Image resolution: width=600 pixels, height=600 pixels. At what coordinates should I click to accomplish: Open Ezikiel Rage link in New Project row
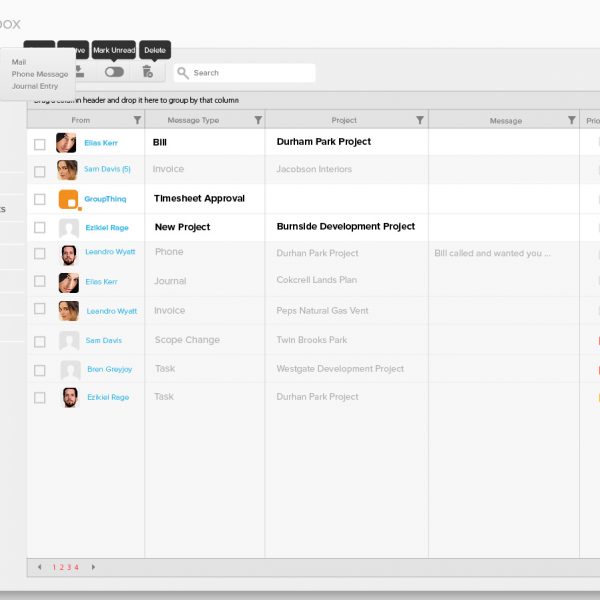pyautogui.click(x=107, y=228)
